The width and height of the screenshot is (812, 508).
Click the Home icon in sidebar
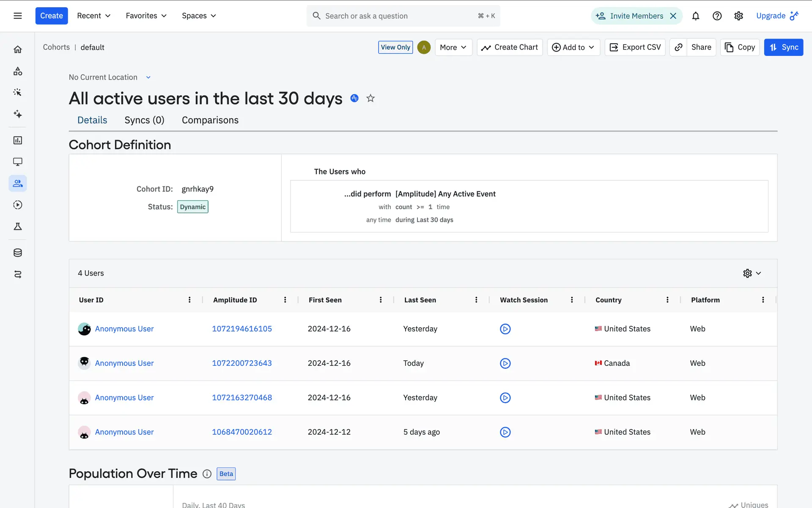pyautogui.click(x=18, y=50)
